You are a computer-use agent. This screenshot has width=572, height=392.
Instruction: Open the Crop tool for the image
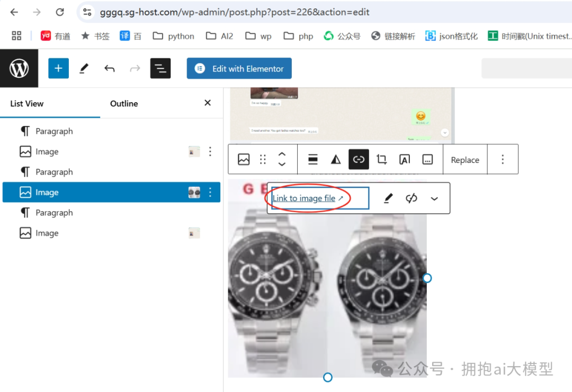click(382, 159)
